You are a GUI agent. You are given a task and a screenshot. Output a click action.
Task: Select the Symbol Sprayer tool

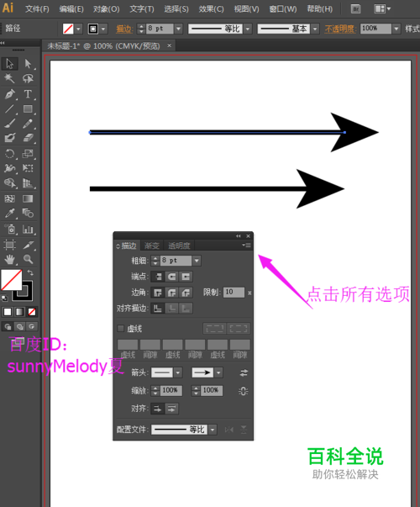[10, 230]
